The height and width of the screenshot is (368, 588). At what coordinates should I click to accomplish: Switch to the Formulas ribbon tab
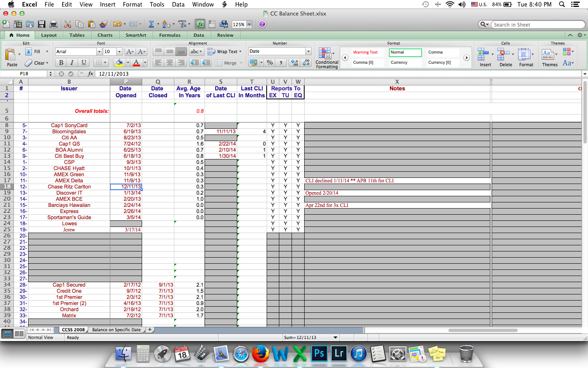pos(170,35)
